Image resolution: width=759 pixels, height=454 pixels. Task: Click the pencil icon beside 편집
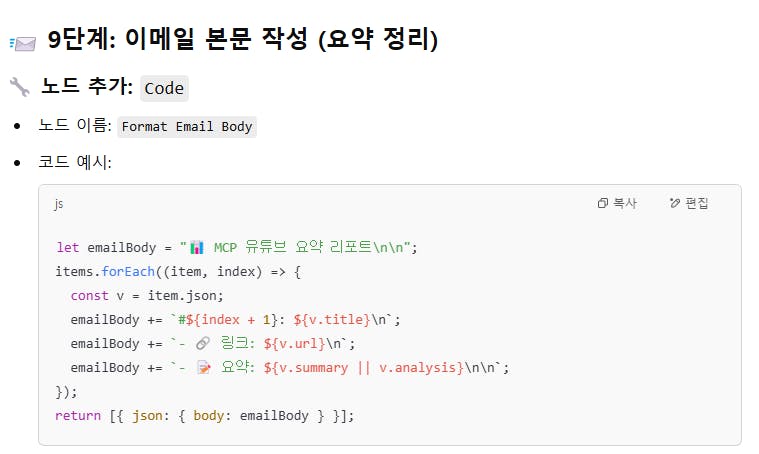[x=675, y=203]
